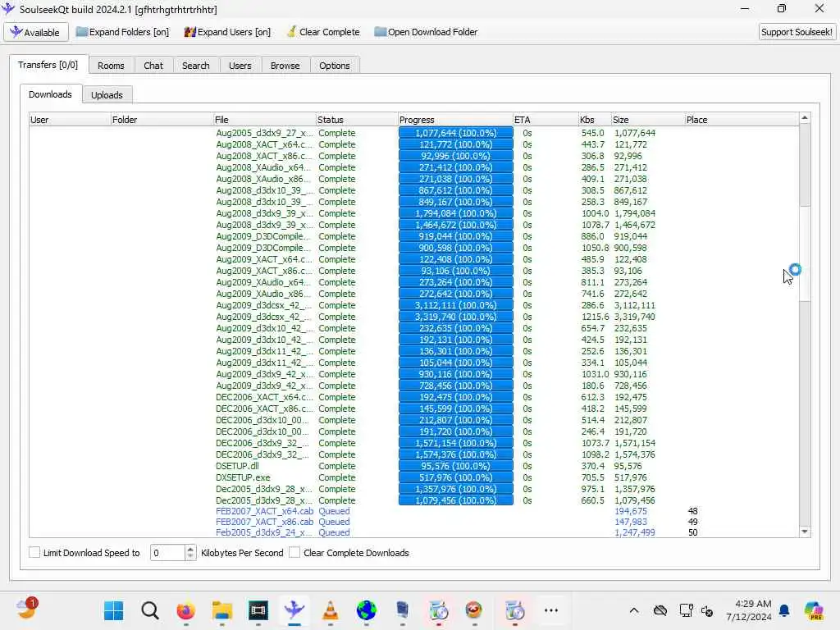Increase speed limit with spinner up arrow
Screen dimensions: 840x630
pyautogui.click(x=190, y=549)
